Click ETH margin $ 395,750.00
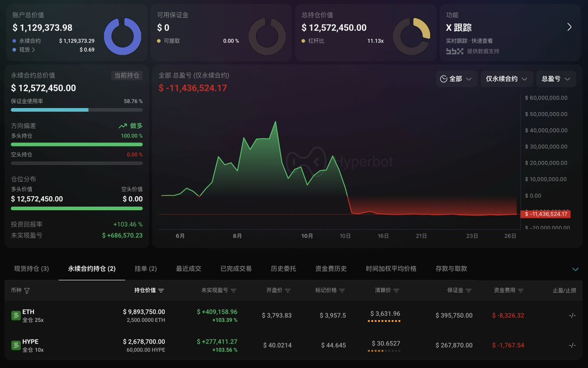The height and width of the screenshot is (368, 588). point(454,316)
